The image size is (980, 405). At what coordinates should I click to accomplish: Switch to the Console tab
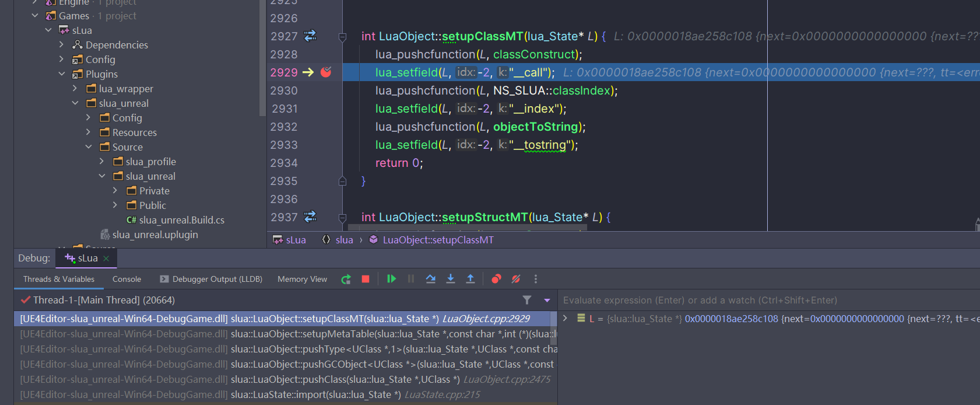[x=127, y=279]
